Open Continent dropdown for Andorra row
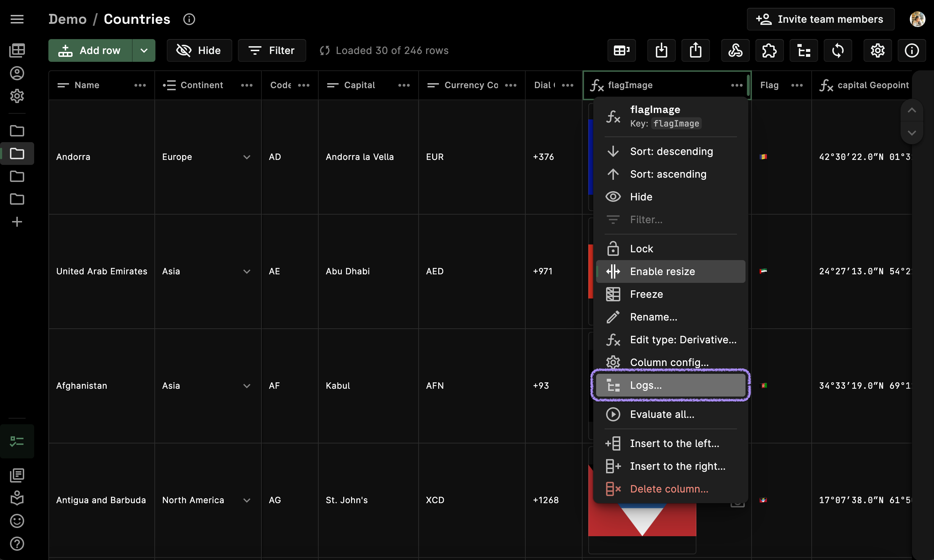 click(x=246, y=157)
